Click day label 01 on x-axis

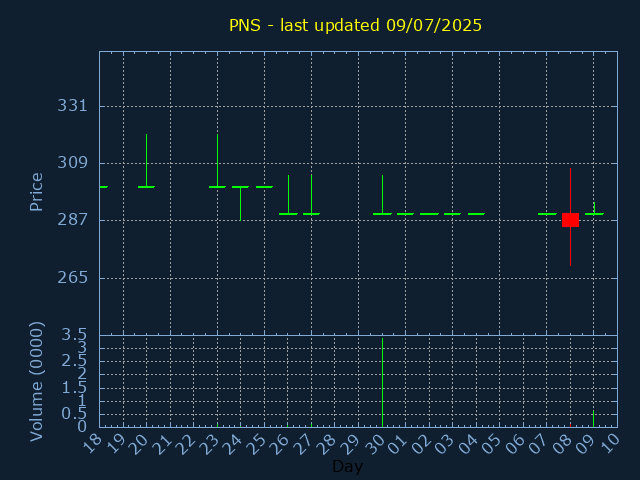click(398, 443)
